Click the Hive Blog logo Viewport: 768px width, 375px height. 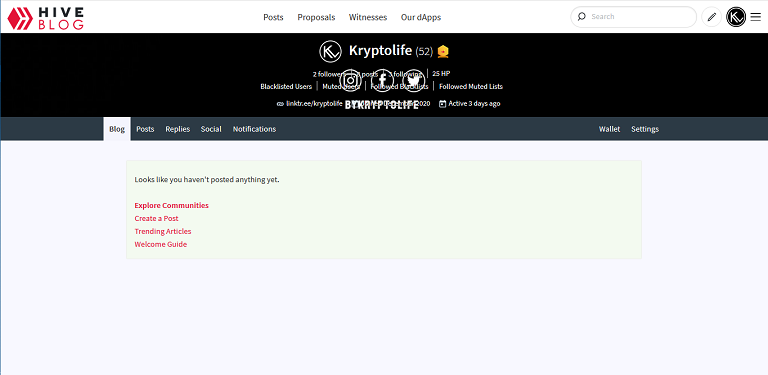45,18
